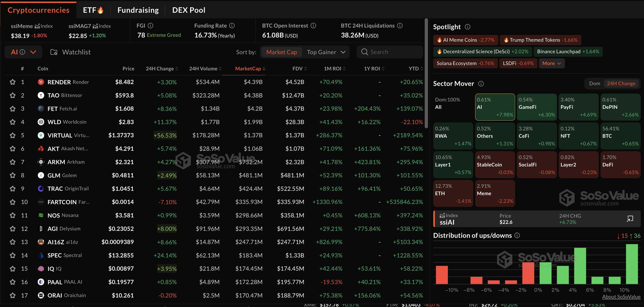The image size is (644, 307).
Task: Sort by 24H Volume column
Action: 205,69
